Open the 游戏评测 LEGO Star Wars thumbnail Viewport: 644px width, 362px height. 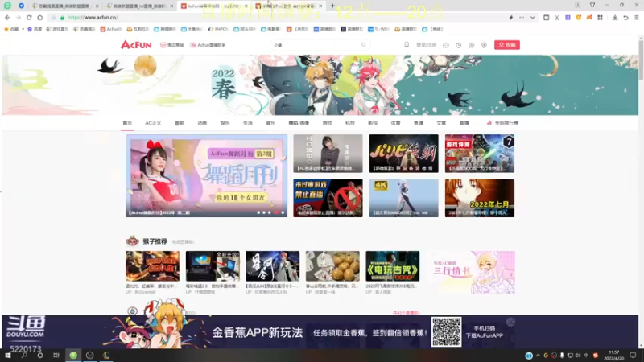pyautogui.click(x=479, y=153)
